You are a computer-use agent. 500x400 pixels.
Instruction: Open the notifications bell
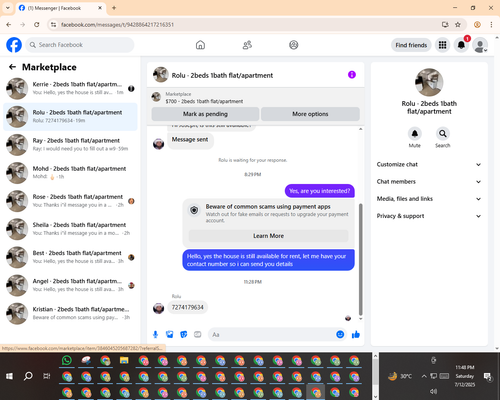pos(461,45)
